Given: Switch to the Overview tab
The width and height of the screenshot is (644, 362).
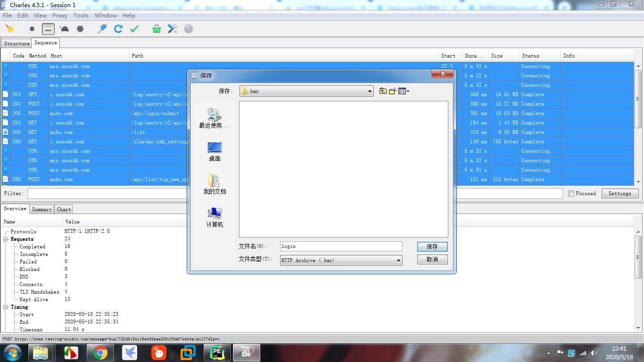Looking at the screenshot, I should coord(15,209).
